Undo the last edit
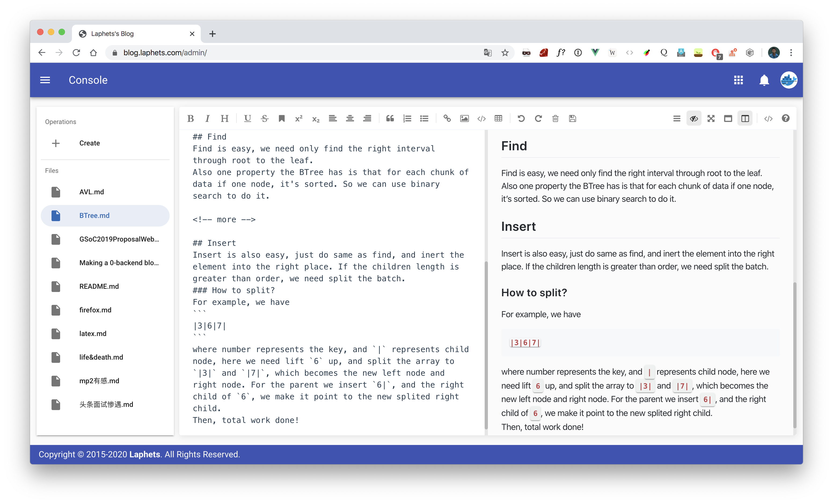This screenshot has width=833, height=504. (x=521, y=118)
